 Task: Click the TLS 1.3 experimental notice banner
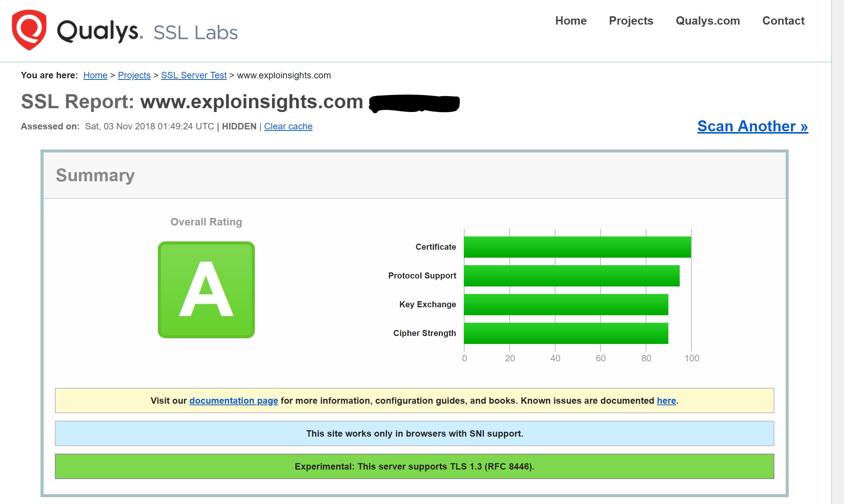click(415, 467)
